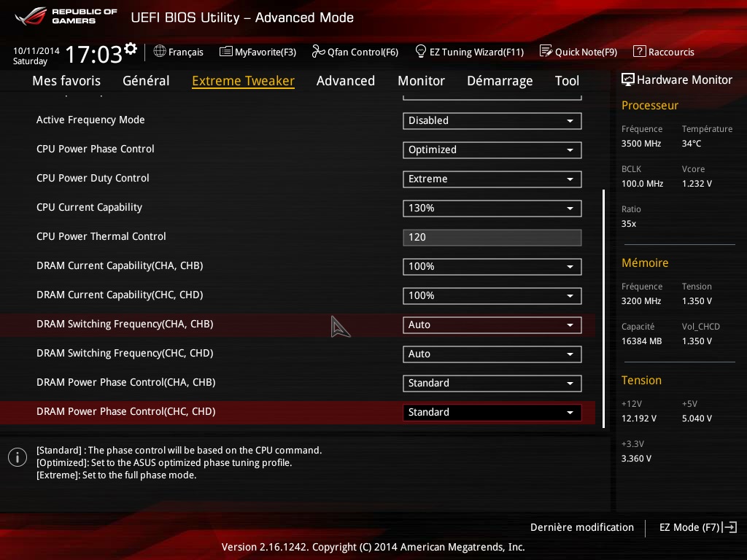
Task: Click the EZ Tuning Wizard bulb icon
Action: [420, 52]
